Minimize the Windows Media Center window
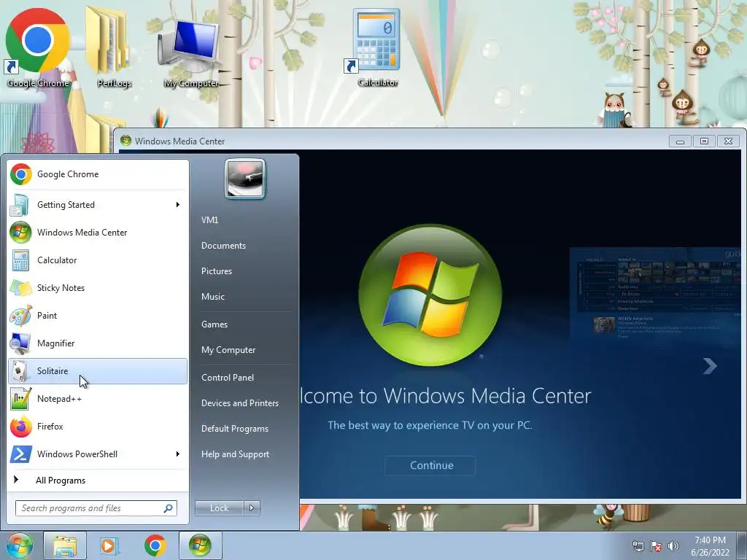 coord(680,141)
